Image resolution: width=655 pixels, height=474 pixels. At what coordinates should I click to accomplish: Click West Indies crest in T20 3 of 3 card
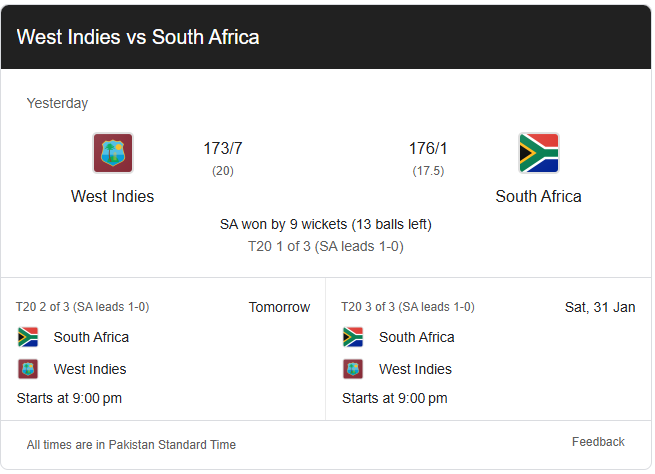(353, 369)
